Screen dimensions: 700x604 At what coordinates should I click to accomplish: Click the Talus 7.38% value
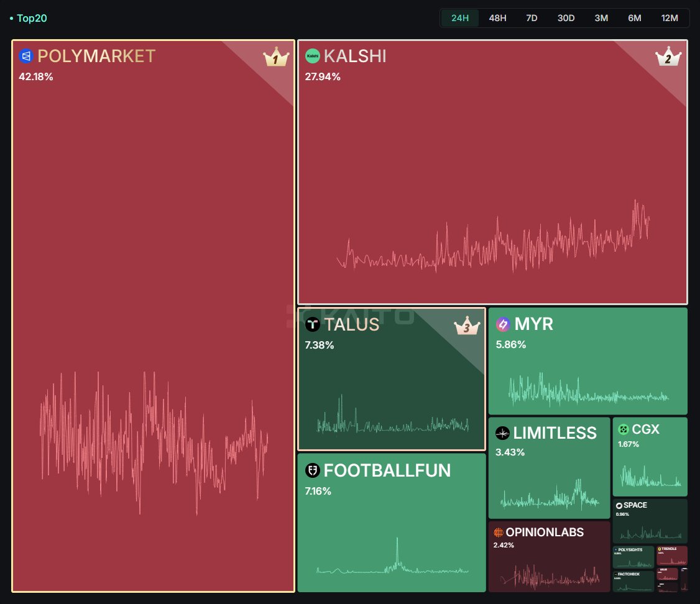[319, 345]
